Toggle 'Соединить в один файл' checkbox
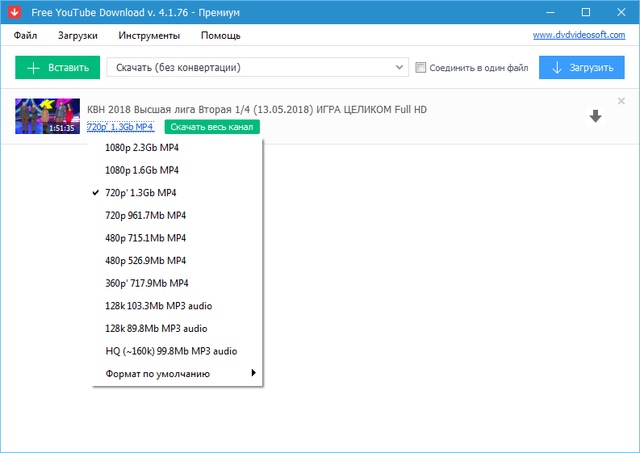The width and height of the screenshot is (640, 453). [420, 67]
